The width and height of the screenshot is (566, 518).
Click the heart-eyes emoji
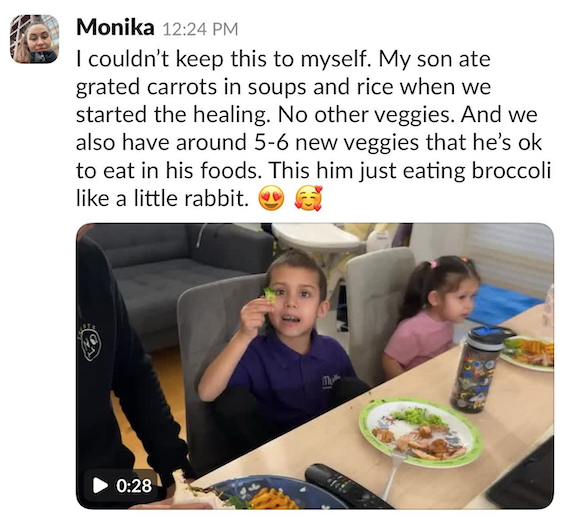[x=272, y=199]
